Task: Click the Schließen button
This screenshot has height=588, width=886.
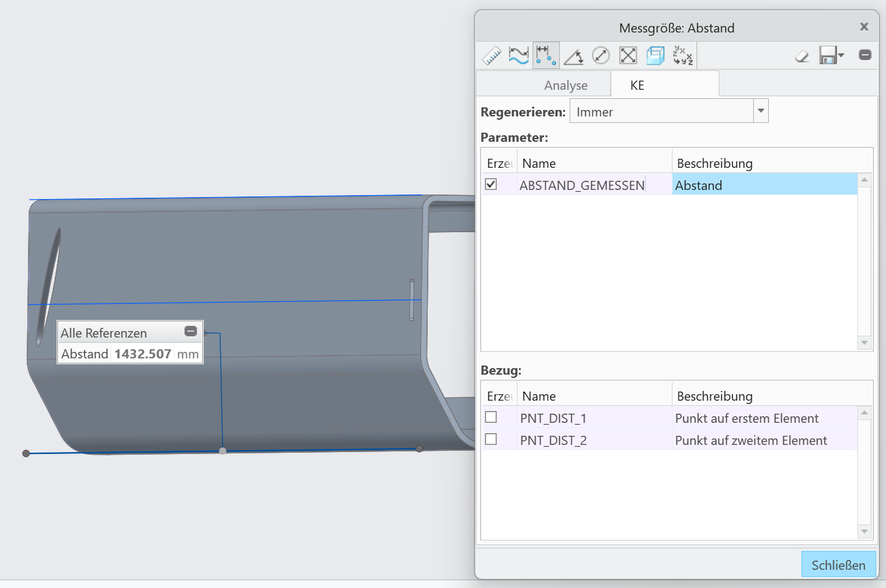Action: 838,565
